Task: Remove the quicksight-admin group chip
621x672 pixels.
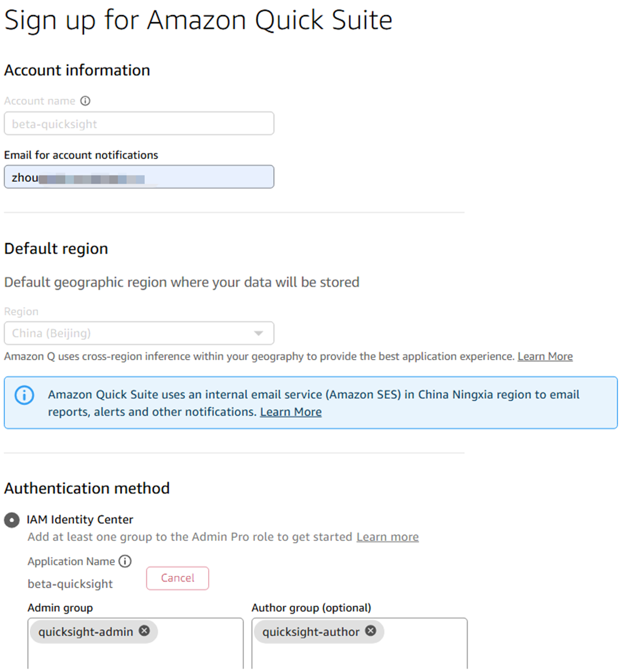Action: click(x=144, y=631)
